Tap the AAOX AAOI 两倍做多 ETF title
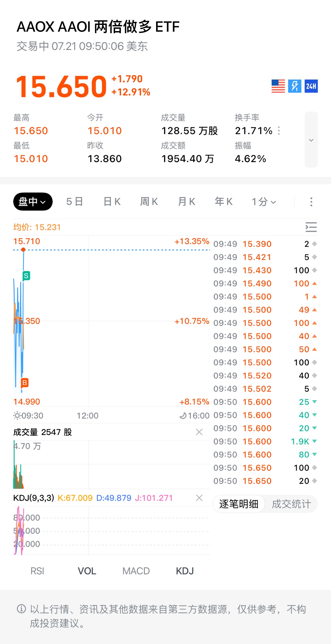 coord(98,27)
